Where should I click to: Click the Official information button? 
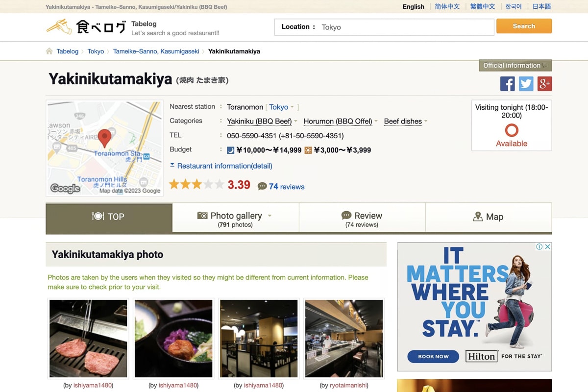click(515, 66)
